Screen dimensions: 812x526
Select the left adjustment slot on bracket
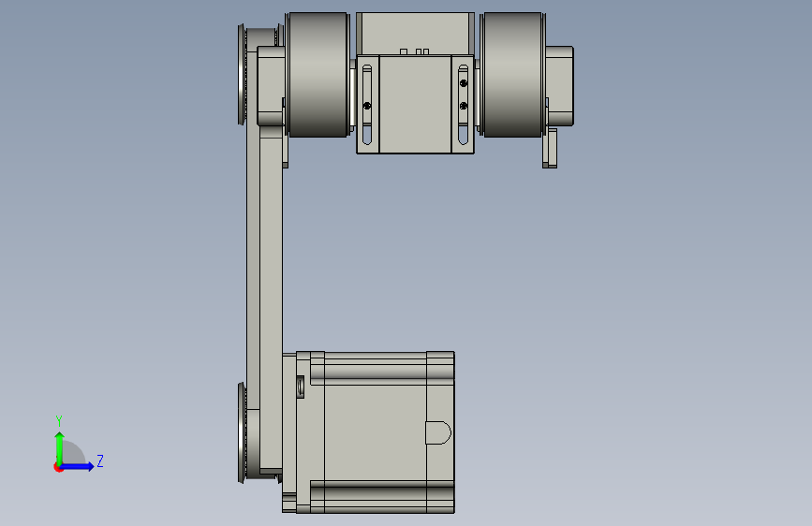point(366,104)
